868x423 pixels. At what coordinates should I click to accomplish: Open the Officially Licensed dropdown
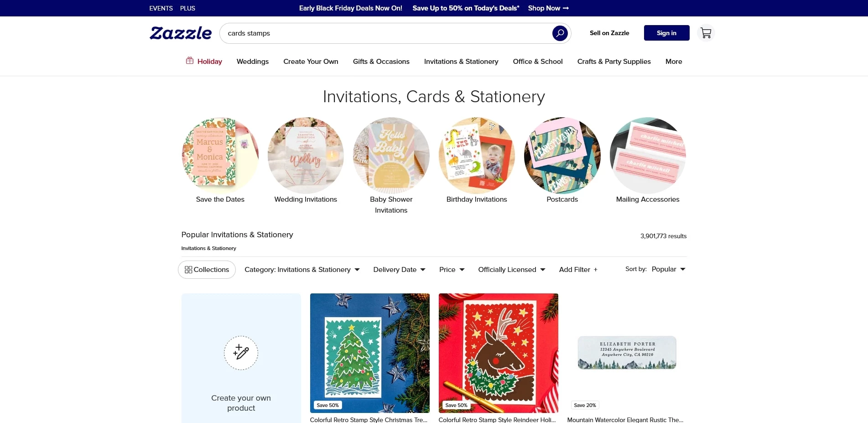pyautogui.click(x=511, y=270)
